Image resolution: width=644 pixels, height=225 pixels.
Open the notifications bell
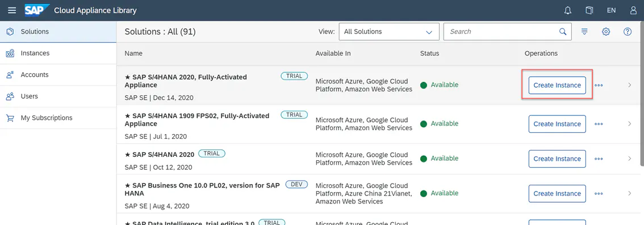pyautogui.click(x=567, y=10)
